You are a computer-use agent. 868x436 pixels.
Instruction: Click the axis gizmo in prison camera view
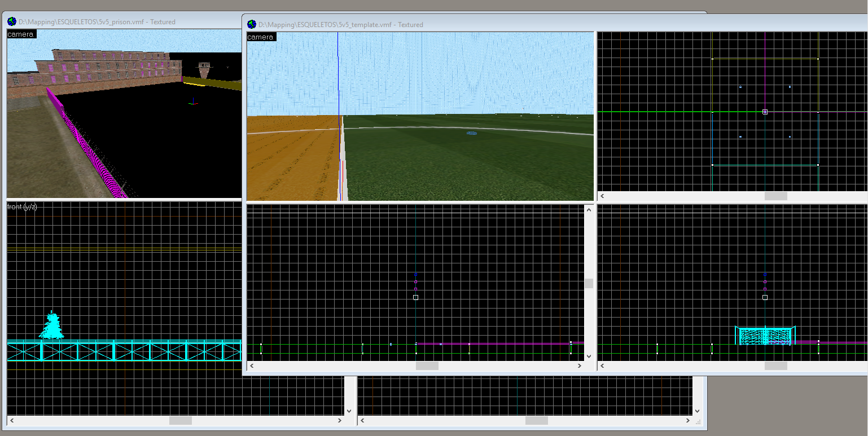click(x=192, y=102)
